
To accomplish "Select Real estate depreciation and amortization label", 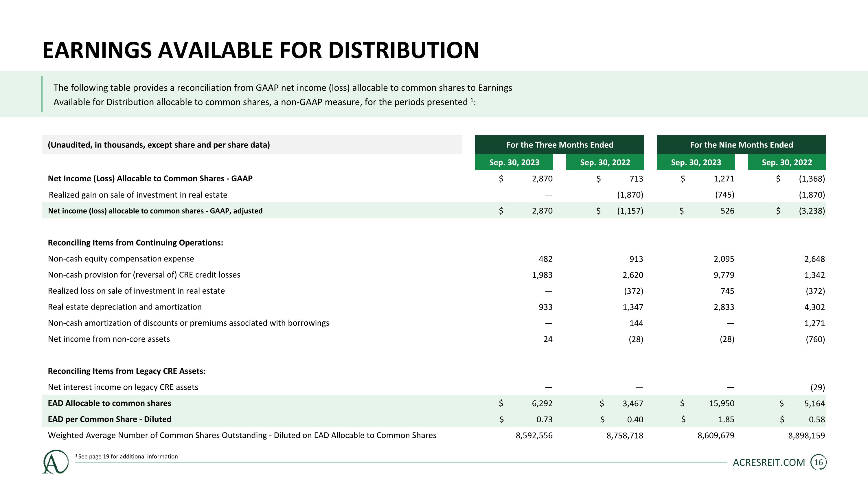I will point(125,307).
